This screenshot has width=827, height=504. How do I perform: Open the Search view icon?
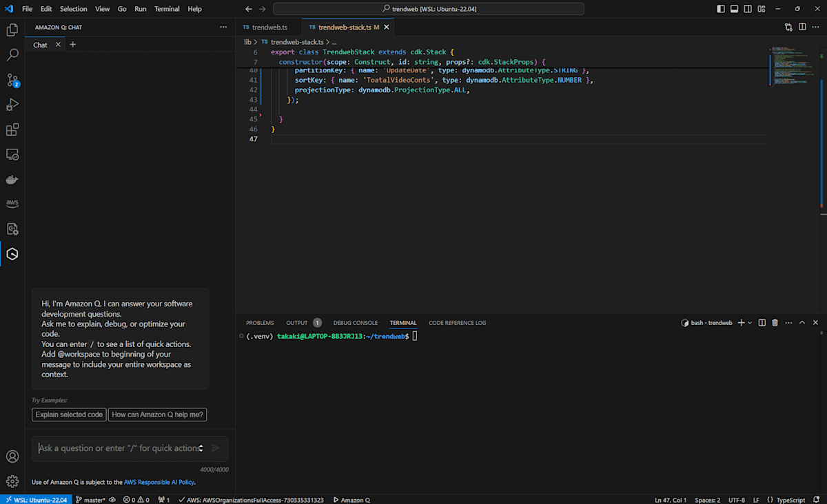point(12,55)
